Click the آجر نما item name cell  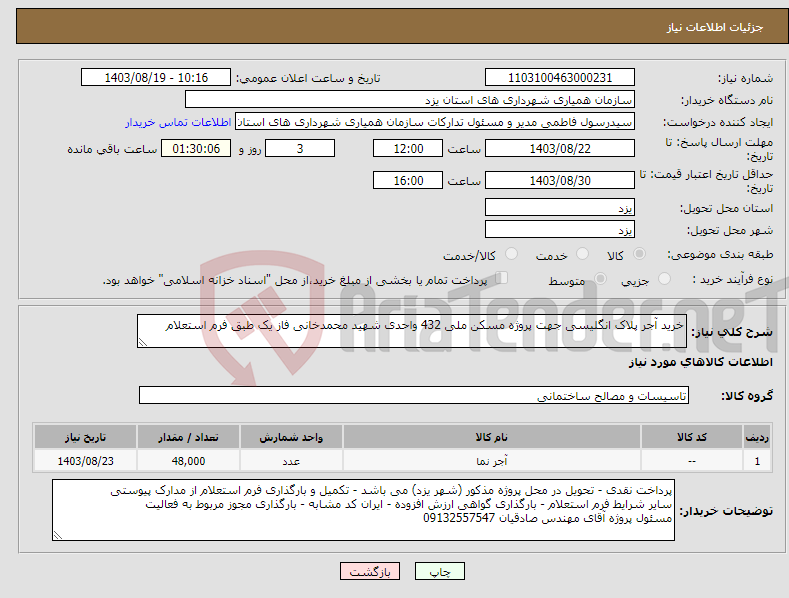492,461
